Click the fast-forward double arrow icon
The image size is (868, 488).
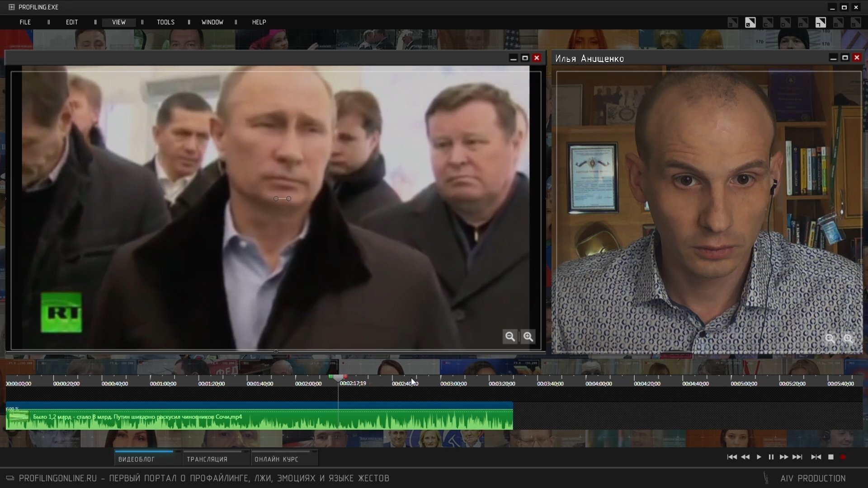pyautogui.click(x=784, y=457)
